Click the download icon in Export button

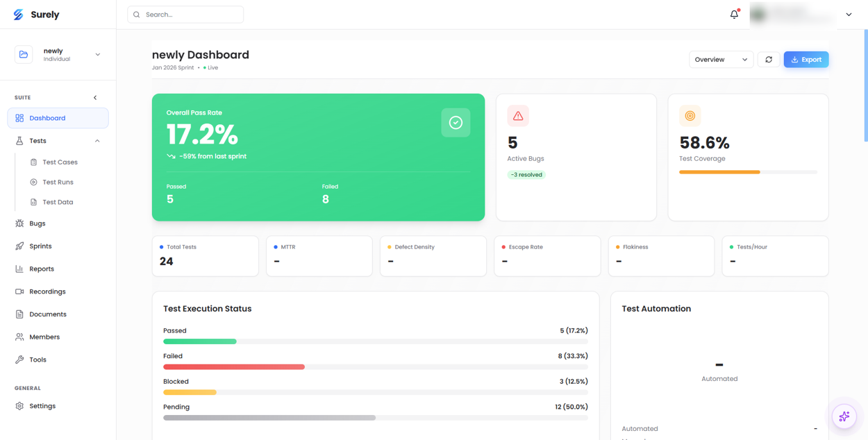point(795,60)
